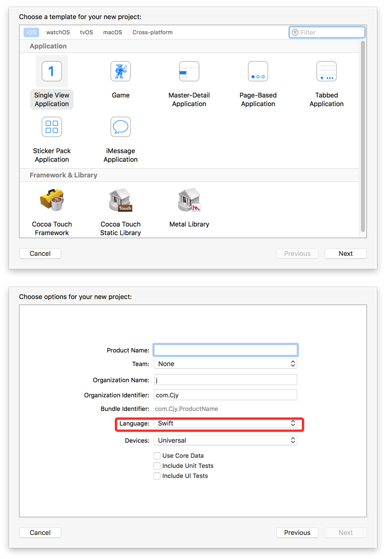
Task: Click the iMessage Application label text
Action: (x=120, y=155)
